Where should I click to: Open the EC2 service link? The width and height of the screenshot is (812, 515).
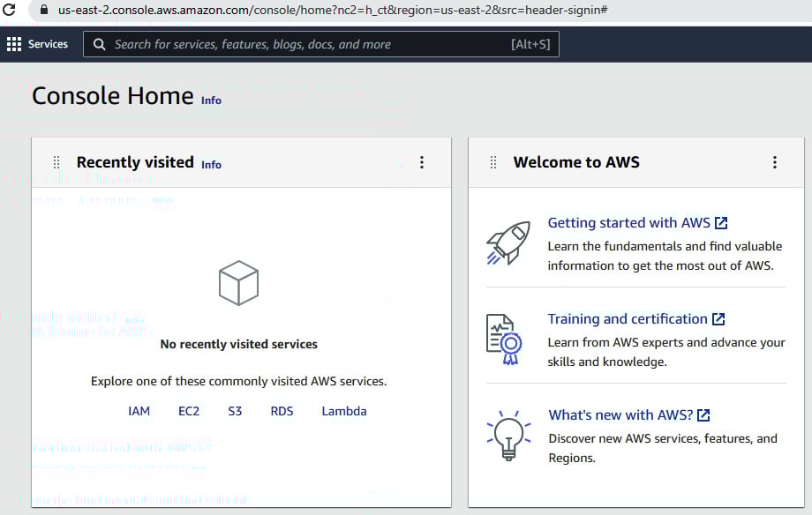pyautogui.click(x=189, y=411)
